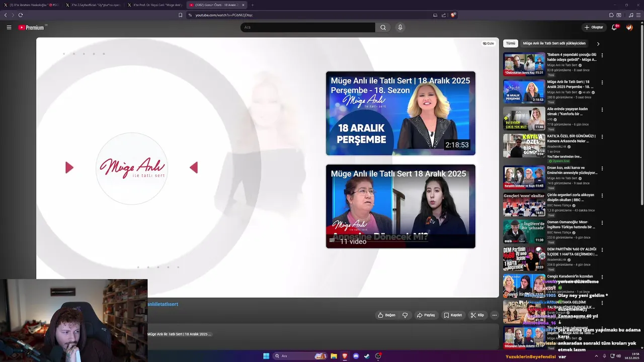Viewport: 644px width, 362px height.
Task: Open Aile evinde yaşayan kadın olmak title
Action: 569,111
